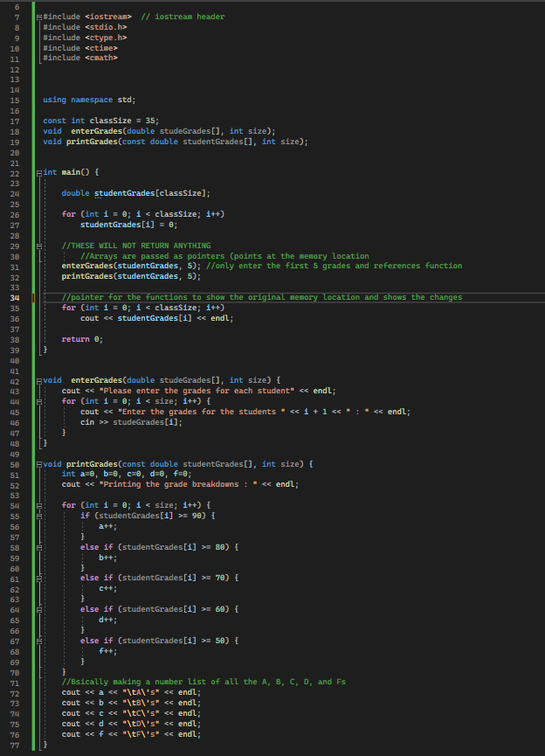Click 'cin >> studeGrades[i];' statement
The height and width of the screenshot is (756, 545).
[132, 422]
